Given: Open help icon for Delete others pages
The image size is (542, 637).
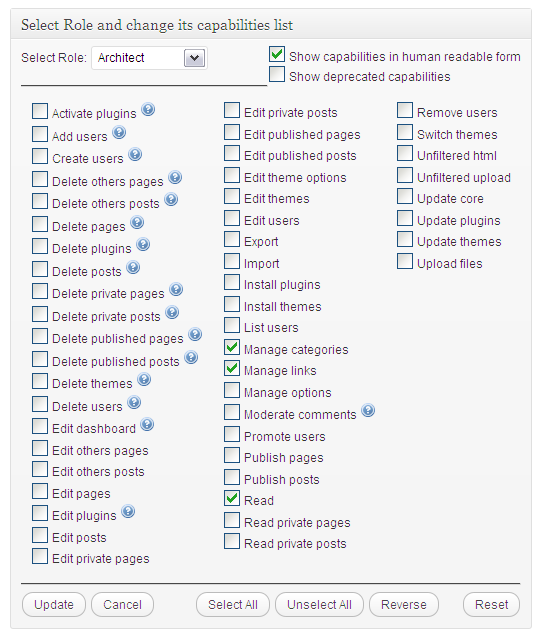Looking at the screenshot, I should click(x=175, y=178).
